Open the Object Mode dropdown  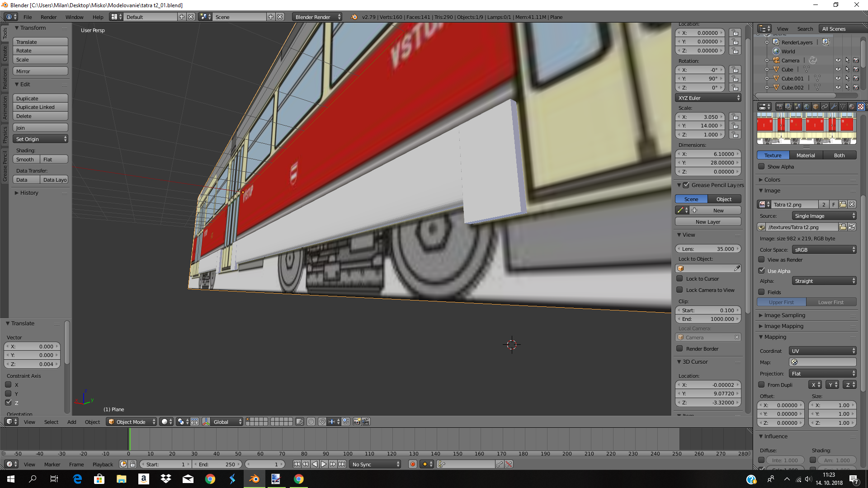click(131, 422)
